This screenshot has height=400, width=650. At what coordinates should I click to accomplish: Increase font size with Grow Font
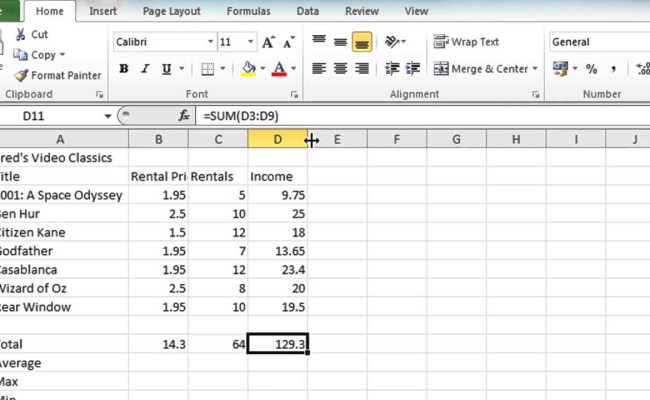pyautogui.click(x=268, y=42)
